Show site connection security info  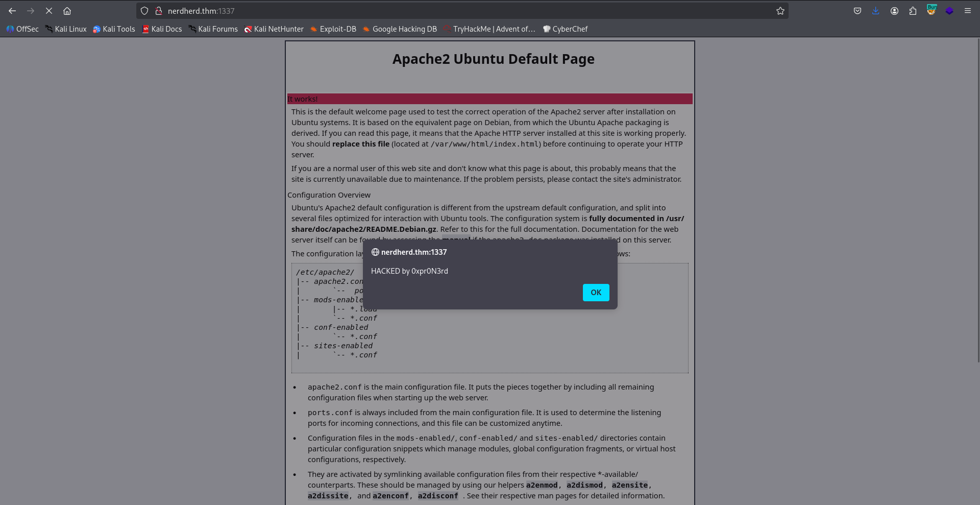159,11
